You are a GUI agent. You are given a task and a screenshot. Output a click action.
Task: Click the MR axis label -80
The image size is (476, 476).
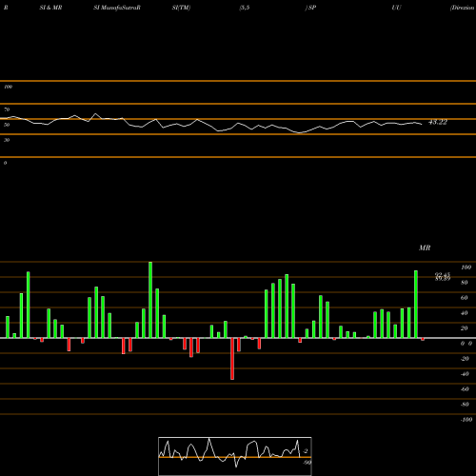click(465, 405)
